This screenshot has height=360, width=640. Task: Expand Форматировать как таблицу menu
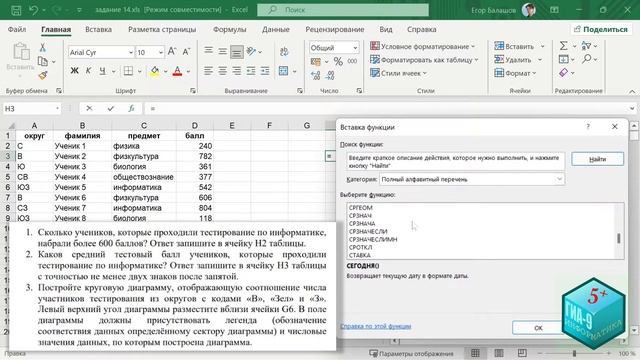[424, 60]
